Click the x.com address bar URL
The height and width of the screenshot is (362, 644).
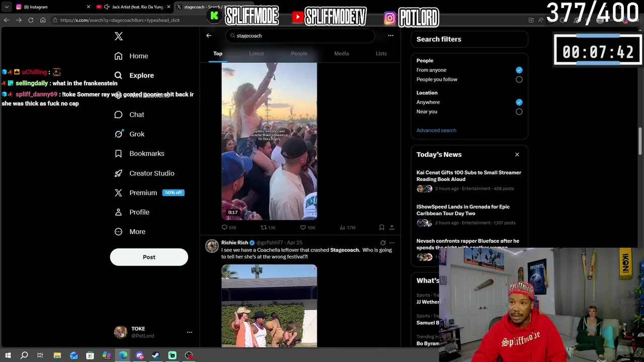(x=120, y=20)
